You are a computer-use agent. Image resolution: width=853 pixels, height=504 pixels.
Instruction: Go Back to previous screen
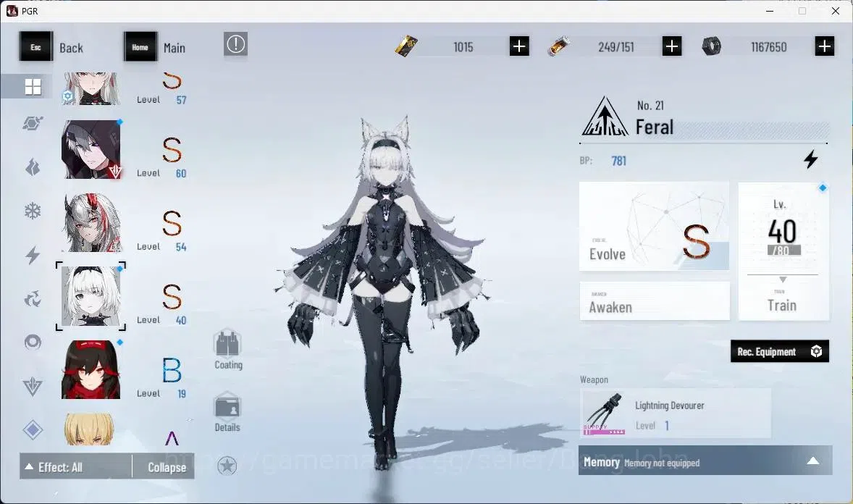click(x=71, y=48)
